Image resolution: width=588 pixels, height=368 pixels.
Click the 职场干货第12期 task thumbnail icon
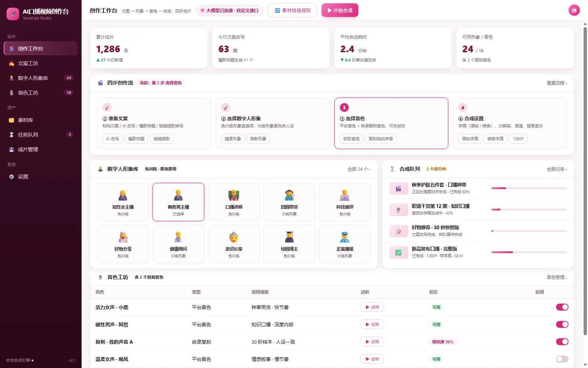pos(398,210)
